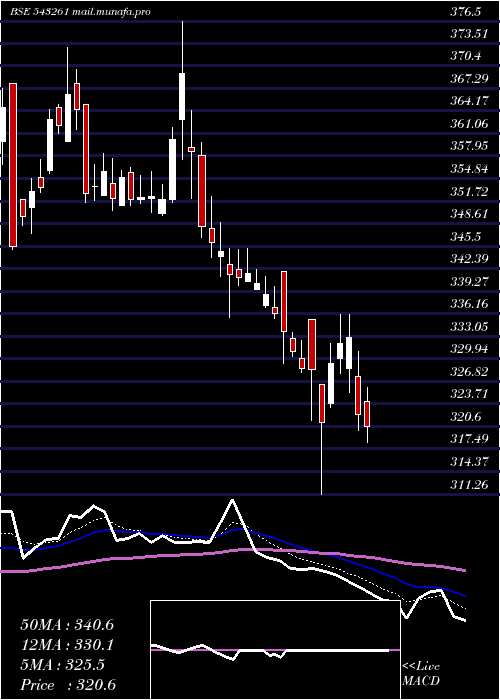Click the 5MA : 325.5 readout
Viewport: 500px width, 700px height.
[x=63, y=665]
